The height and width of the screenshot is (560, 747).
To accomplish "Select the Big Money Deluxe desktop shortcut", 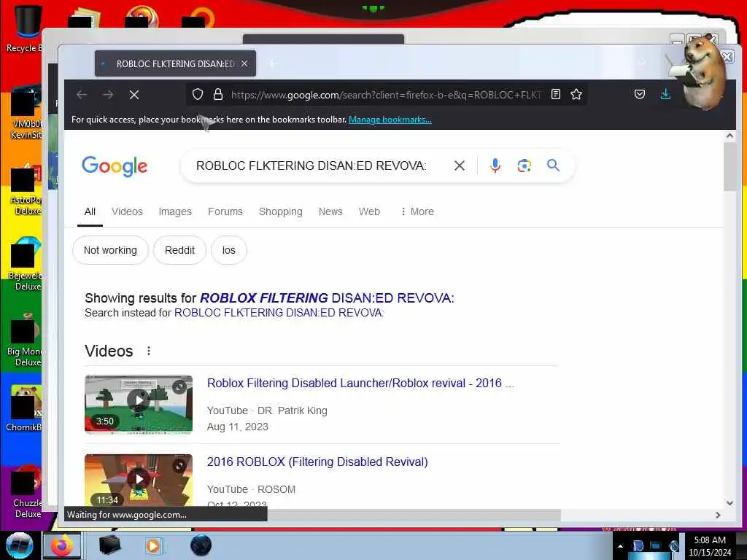I will coord(25,341).
